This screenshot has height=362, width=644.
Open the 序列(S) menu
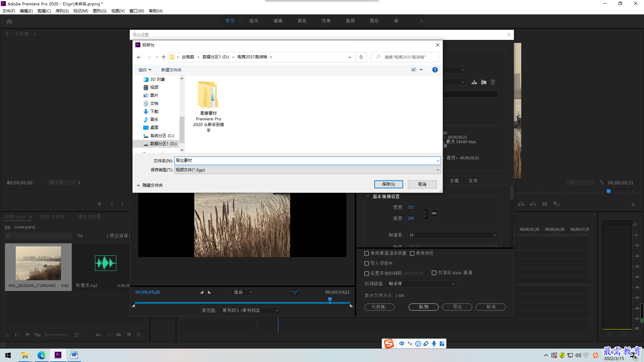(x=62, y=11)
